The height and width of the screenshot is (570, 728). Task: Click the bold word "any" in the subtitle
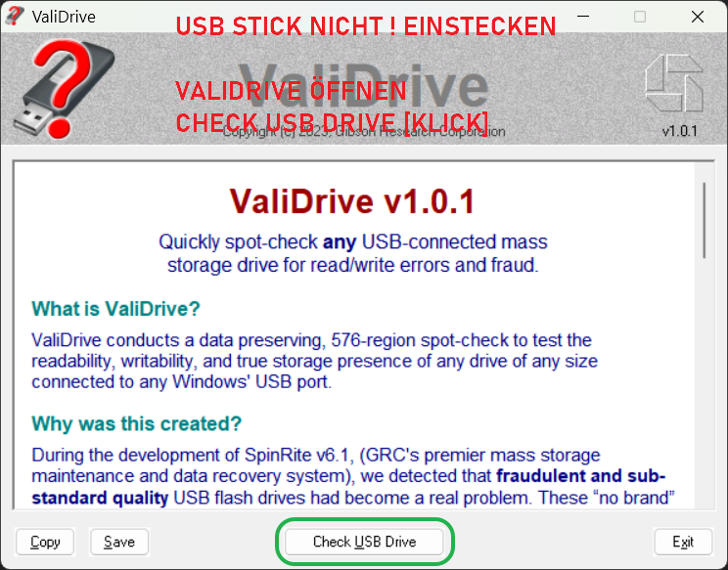tap(340, 242)
